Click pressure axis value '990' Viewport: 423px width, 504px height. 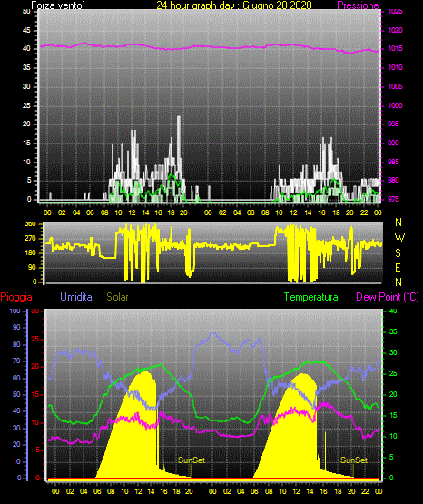coord(393,143)
